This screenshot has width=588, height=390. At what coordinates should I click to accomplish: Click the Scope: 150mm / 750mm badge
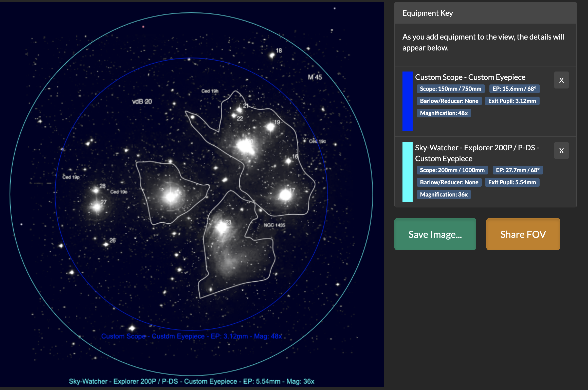450,89
